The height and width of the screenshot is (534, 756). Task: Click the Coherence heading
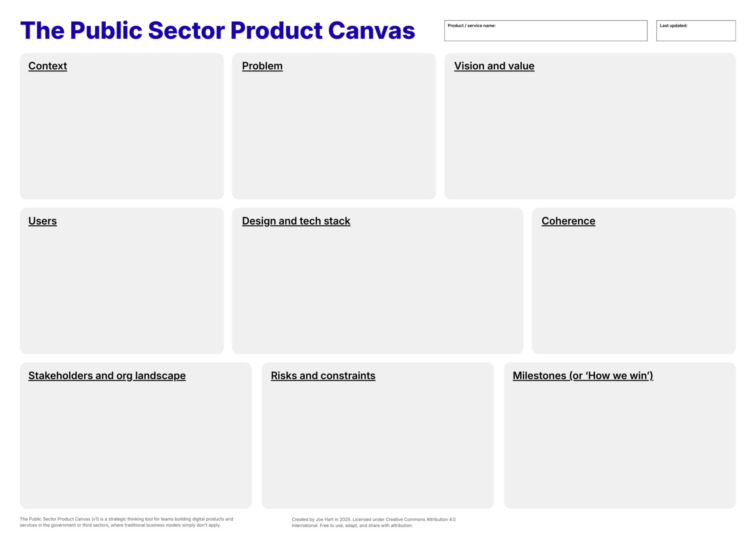(x=568, y=221)
